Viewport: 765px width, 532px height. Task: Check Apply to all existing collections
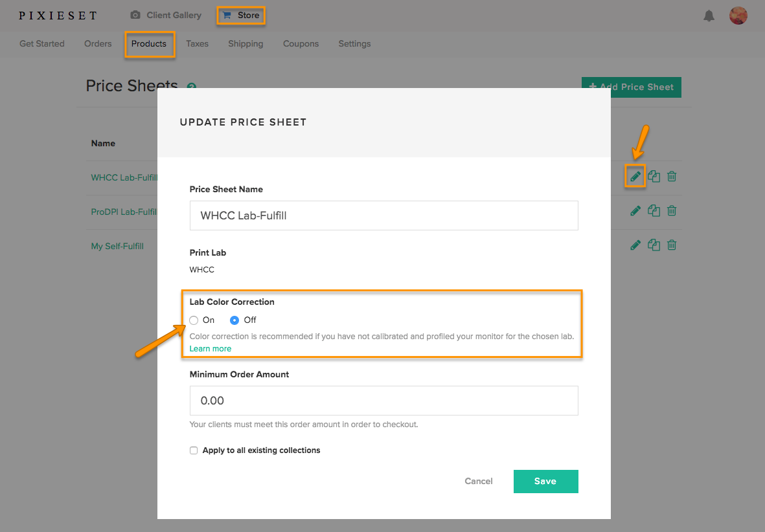pos(194,450)
